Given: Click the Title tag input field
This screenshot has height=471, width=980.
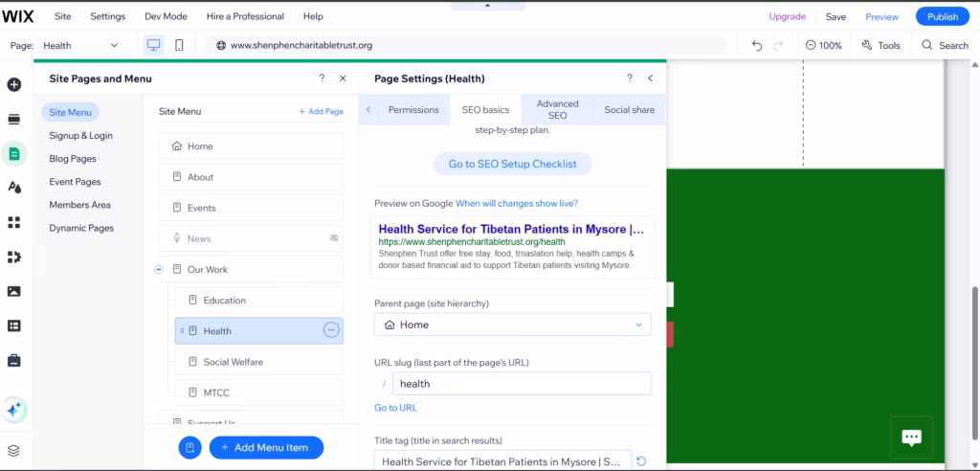Looking at the screenshot, I should tap(503, 461).
